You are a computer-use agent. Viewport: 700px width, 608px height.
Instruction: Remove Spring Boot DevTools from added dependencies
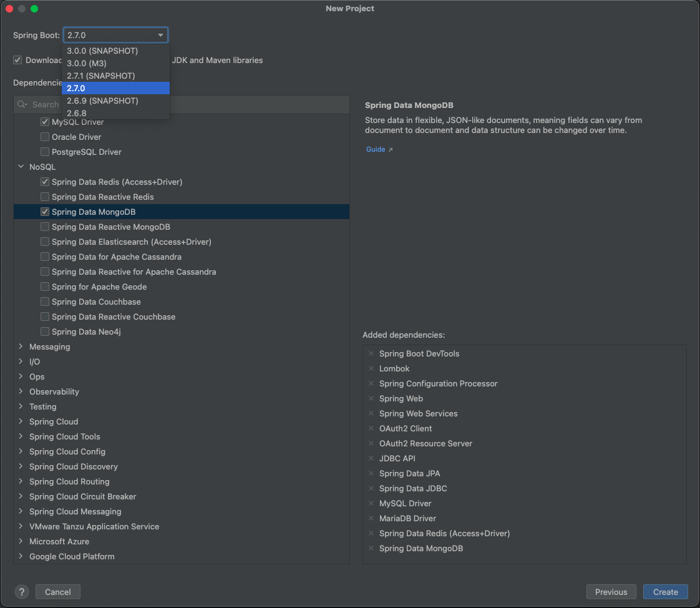tap(371, 353)
